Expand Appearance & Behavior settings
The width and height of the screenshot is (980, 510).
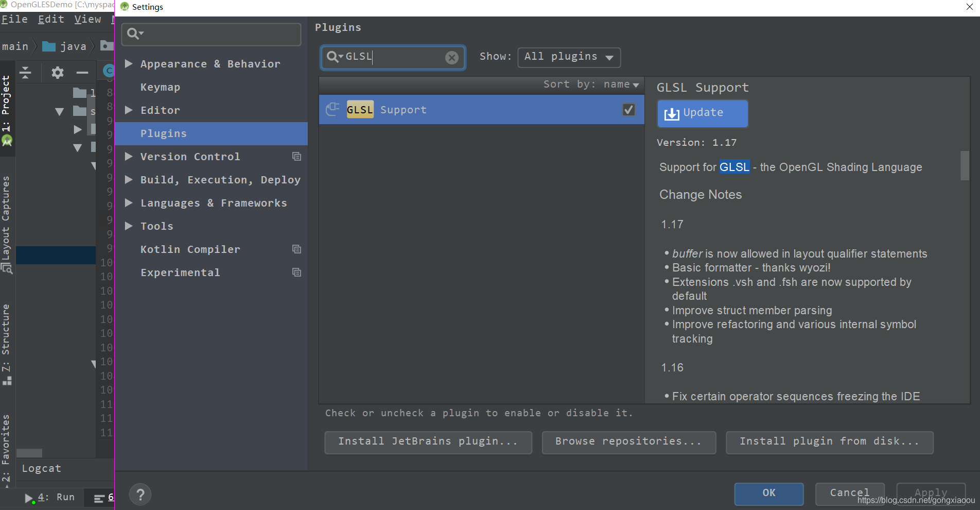click(x=129, y=64)
